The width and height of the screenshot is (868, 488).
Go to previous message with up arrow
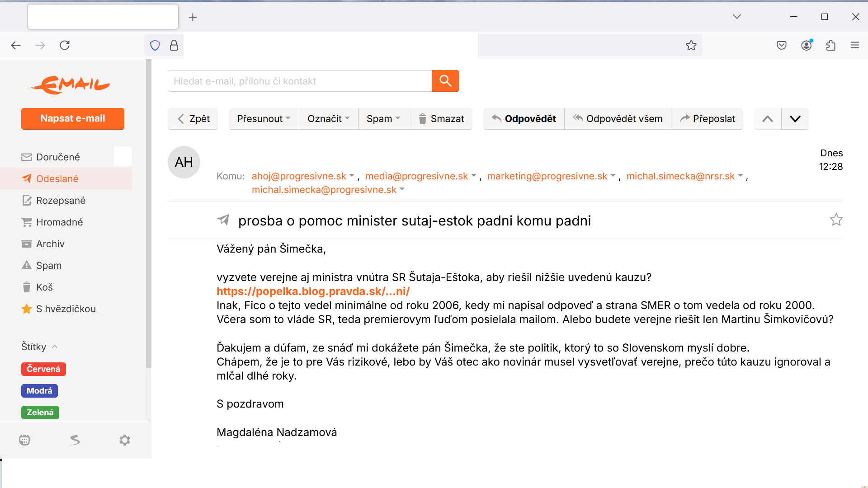(767, 119)
